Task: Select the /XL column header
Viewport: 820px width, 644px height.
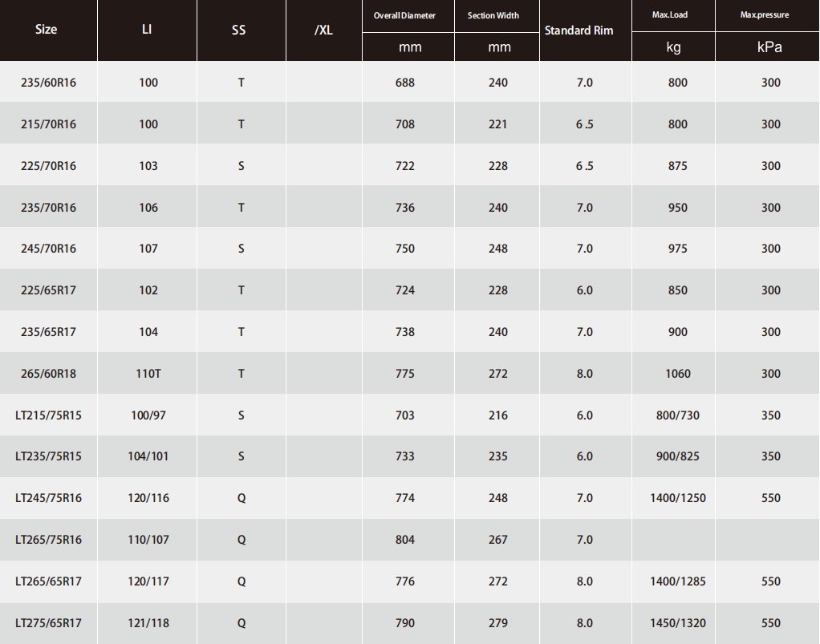Action: tap(324, 30)
